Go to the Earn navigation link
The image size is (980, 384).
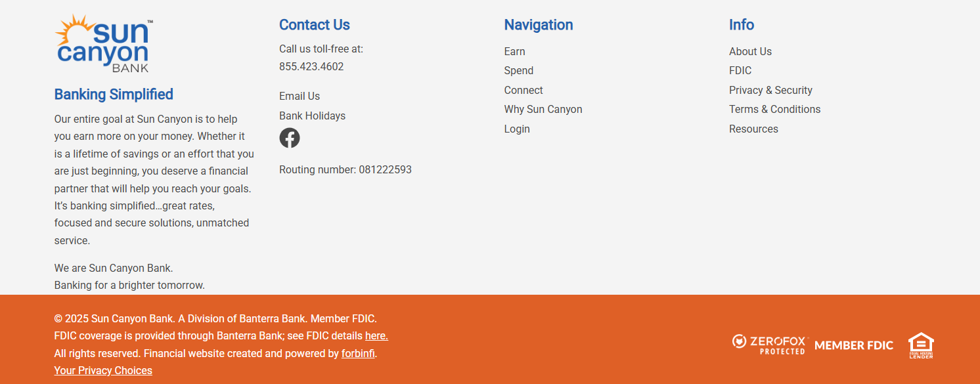[514, 52]
